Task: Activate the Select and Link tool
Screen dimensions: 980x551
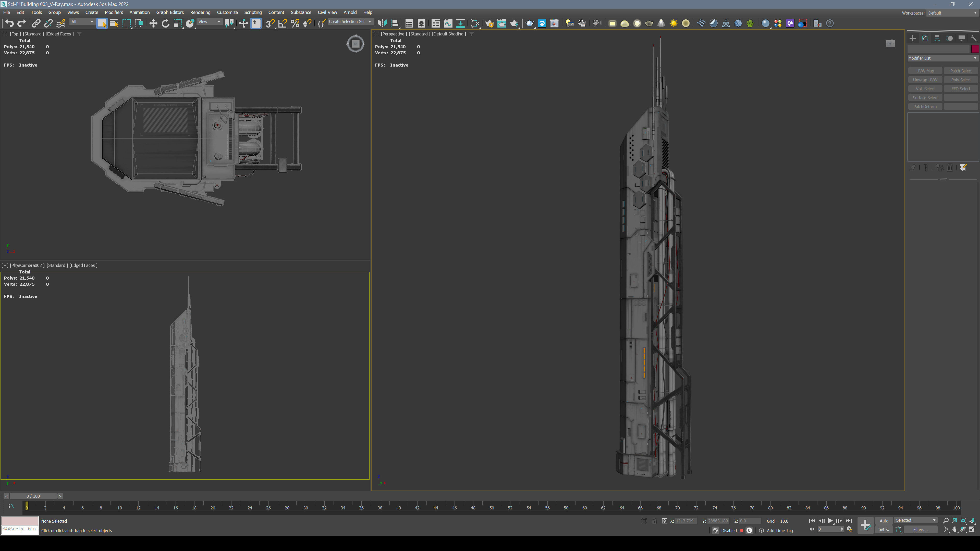Action: pyautogui.click(x=36, y=23)
